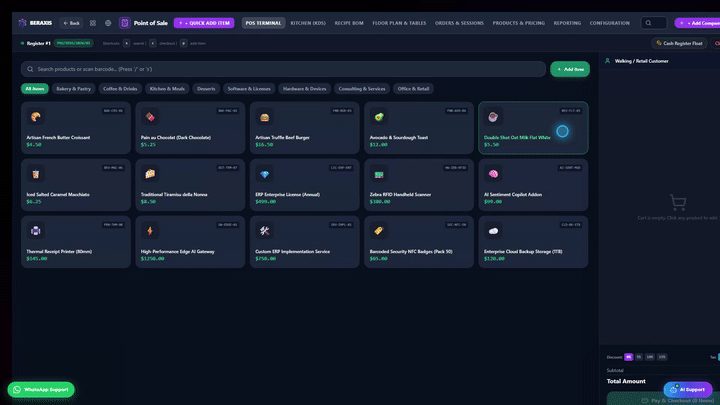Click the Back button

coord(71,23)
